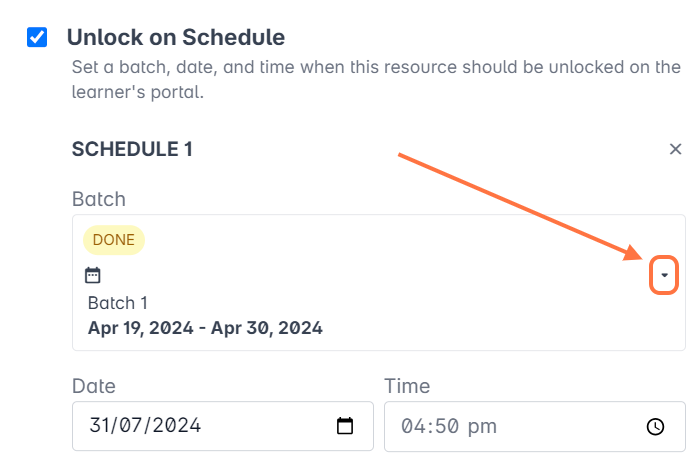
Task: Uncheck the Unlock on Schedule checkbox
Action: (37, 38)
